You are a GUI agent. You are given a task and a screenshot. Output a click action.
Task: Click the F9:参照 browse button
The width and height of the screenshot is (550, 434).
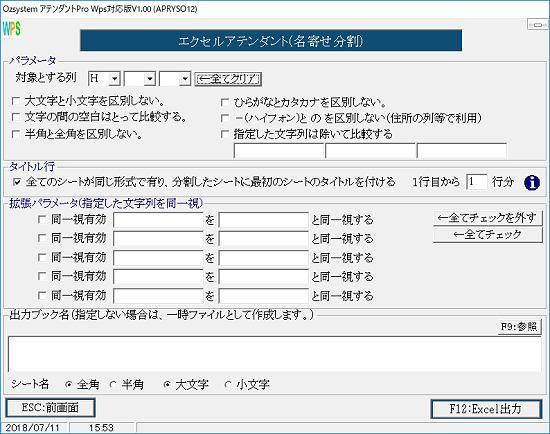point(519,327)
